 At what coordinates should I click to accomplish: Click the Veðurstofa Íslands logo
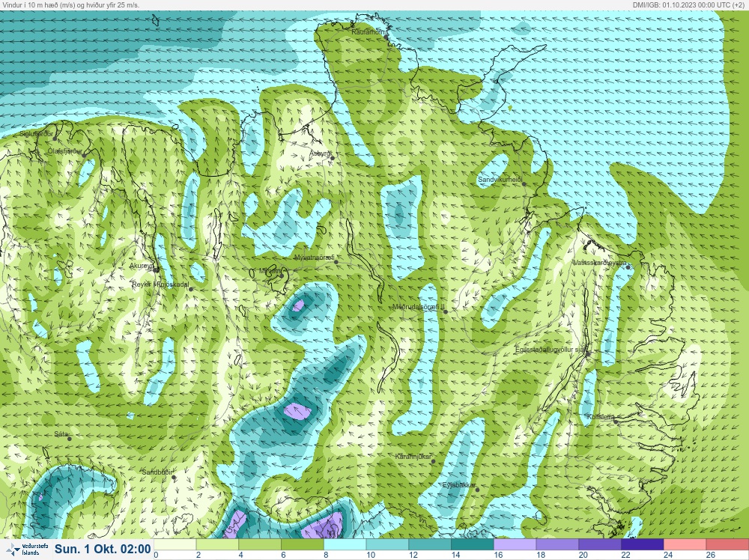coord(27,550)
